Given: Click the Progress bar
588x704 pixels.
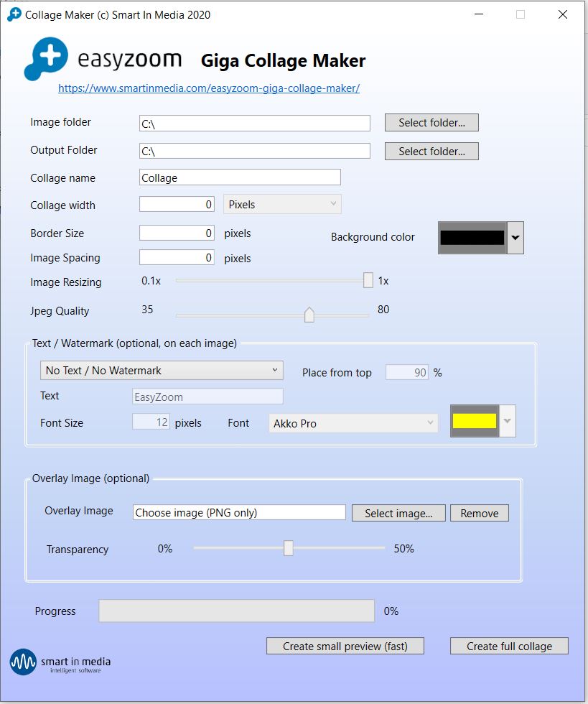Looking at the screenshot, I should pyautogui.click(x=236, y=611).
